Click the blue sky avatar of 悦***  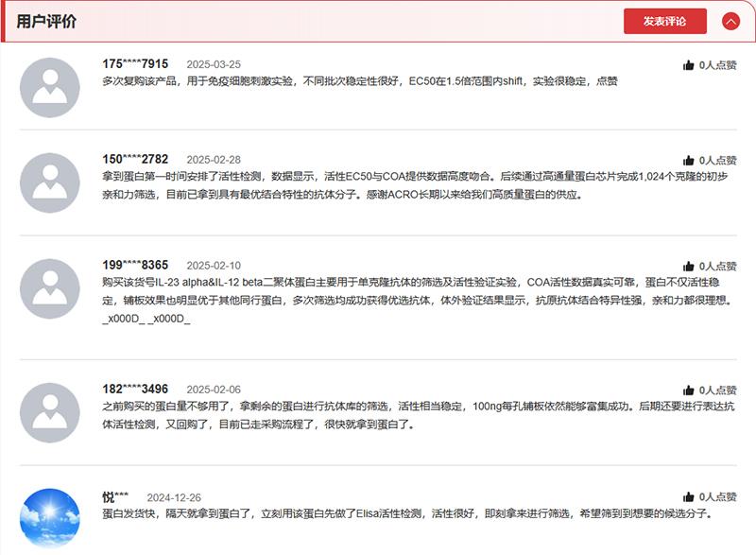pos(50,518)
